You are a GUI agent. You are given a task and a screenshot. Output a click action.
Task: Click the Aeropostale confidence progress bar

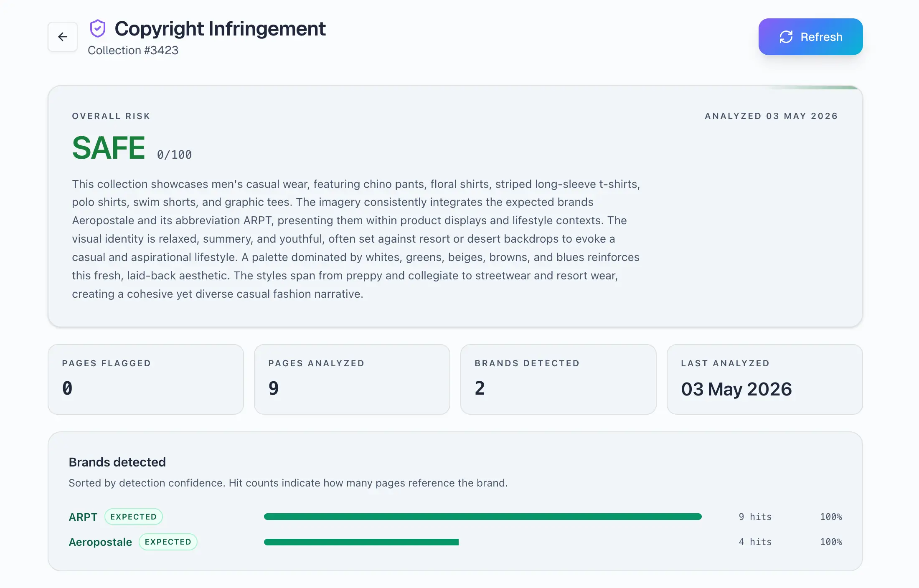coord(483,542)
